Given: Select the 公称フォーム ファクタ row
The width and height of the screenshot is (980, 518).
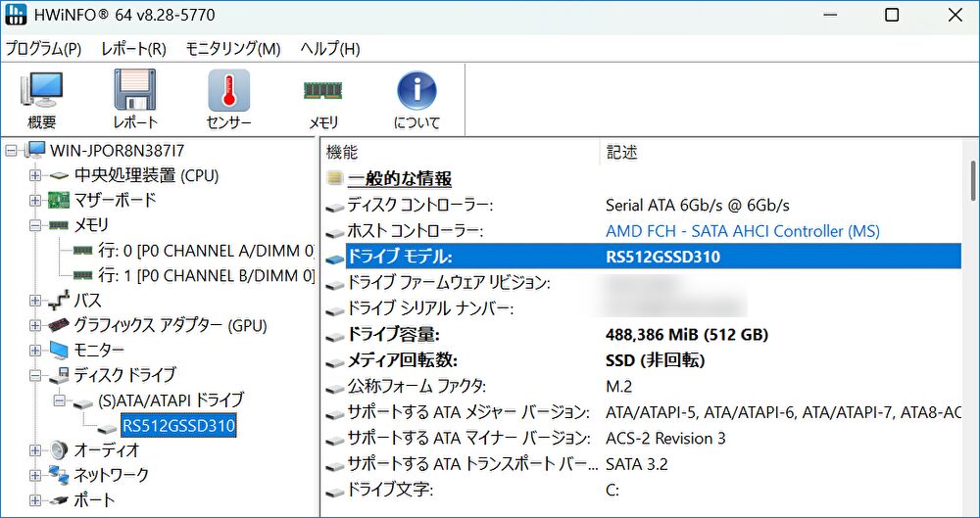Looking at the screenshot, I should coord(643,386).
